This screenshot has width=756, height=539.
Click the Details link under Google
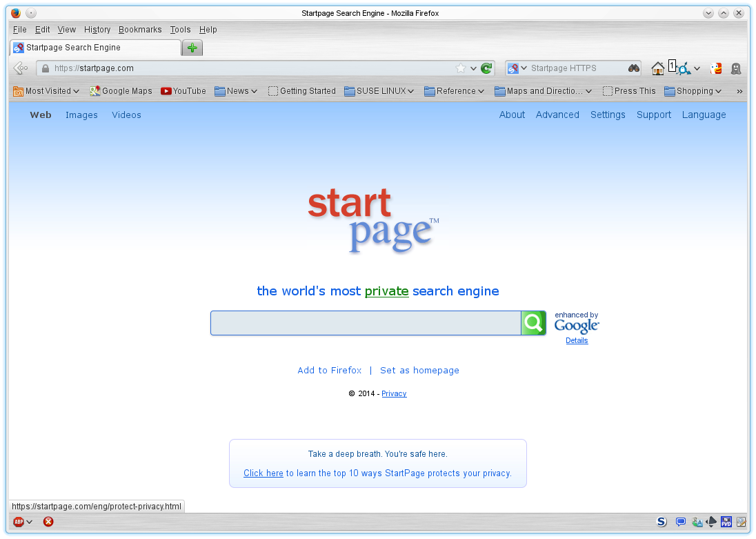click(x=577, y=340)
